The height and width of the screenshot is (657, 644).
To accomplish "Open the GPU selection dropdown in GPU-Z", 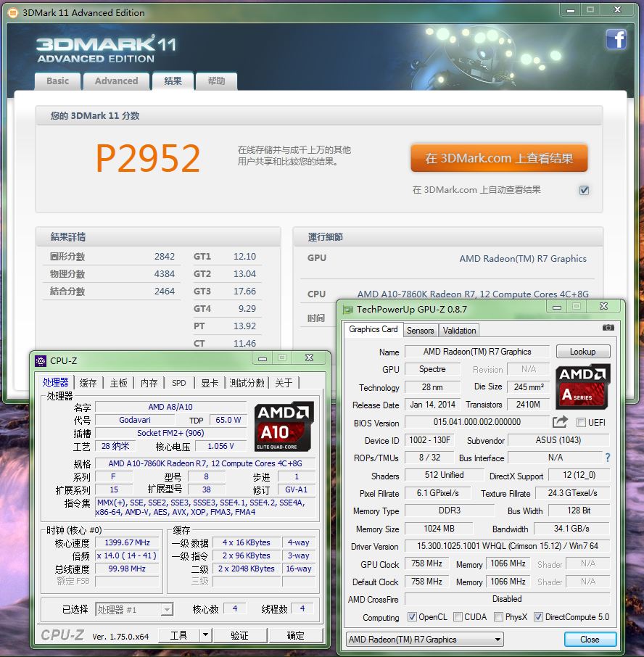I will point(425,640).
